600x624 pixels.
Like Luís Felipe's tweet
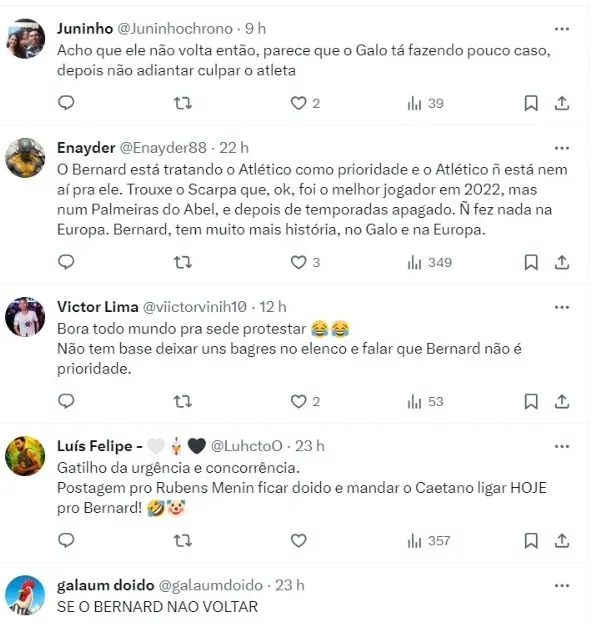coord(298,540)
